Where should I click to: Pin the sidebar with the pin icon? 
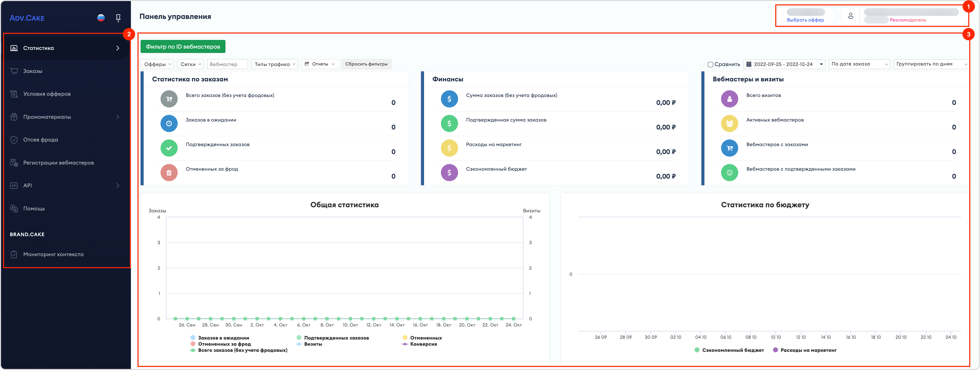coord(118,18)
